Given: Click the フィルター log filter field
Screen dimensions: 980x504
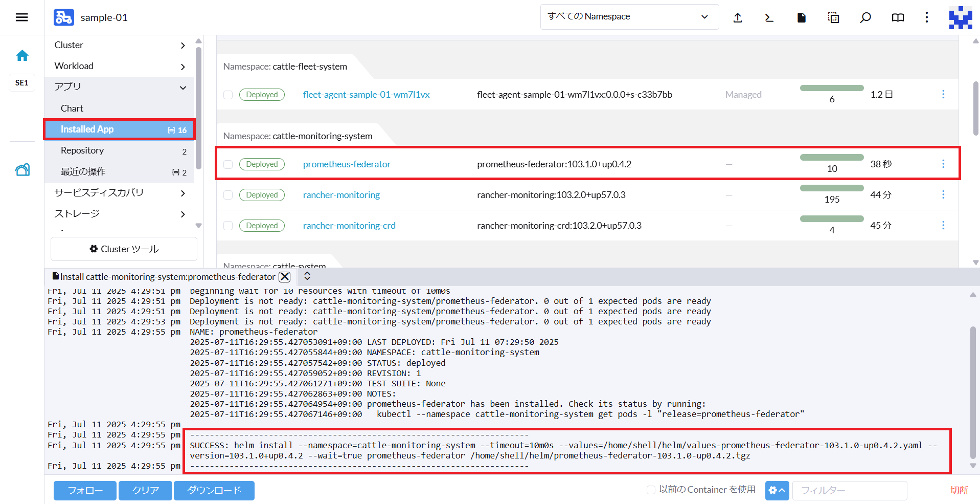Looking at the screenshot, I should (849, 490).
